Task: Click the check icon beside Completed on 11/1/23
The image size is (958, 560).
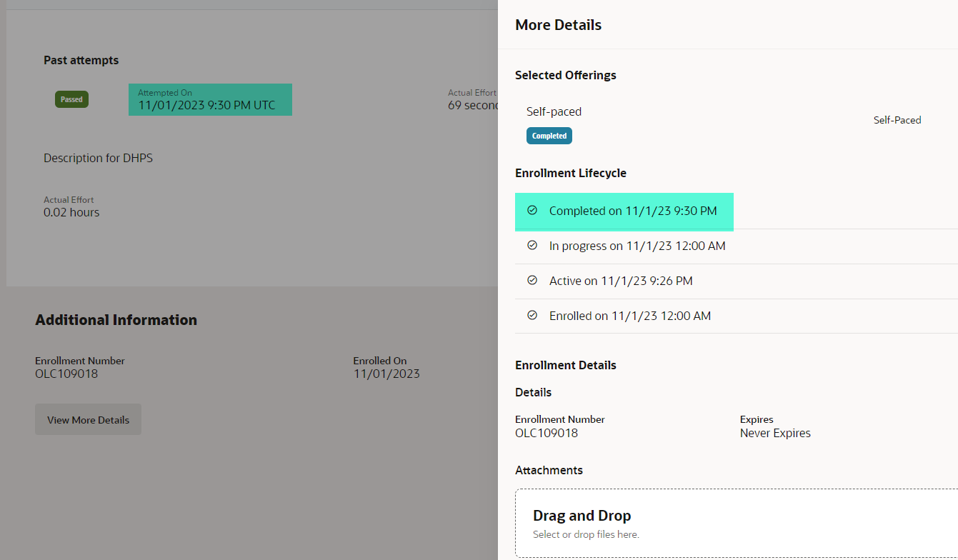Action: (532, 210)
